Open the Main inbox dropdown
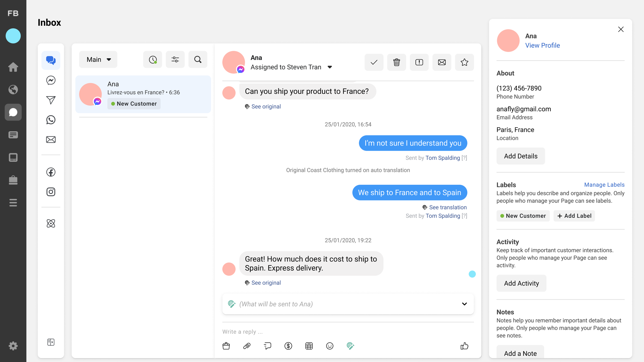This screenshot has width=644, height=362. coord(98,60)
